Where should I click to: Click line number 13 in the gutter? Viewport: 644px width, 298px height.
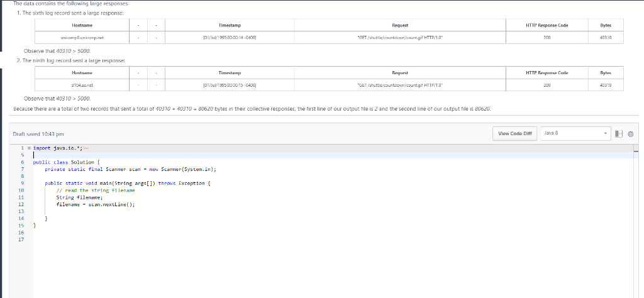point(21,211)
